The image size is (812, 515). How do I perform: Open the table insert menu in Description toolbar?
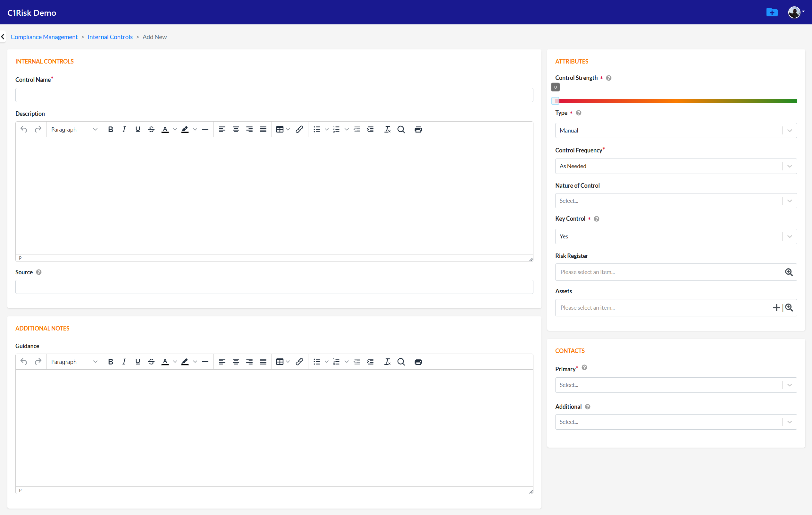pos(282,129)
